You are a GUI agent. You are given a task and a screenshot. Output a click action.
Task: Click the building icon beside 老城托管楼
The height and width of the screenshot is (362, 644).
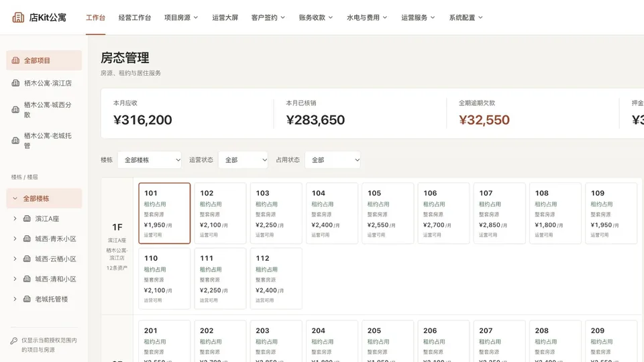[27, 299]
